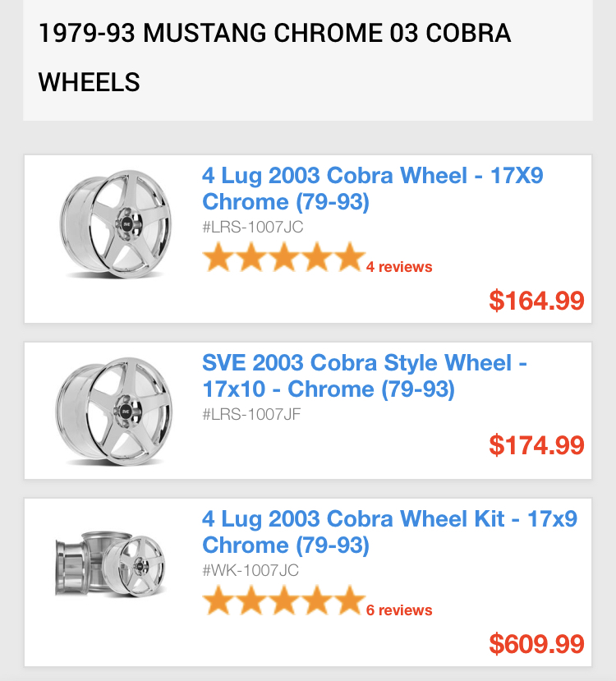Image resolution: width=616 pixels, height=681 pixels.
Task: Click the wheel kit product thumbnail
Action: pyautogui.click(x=111, y=564)
